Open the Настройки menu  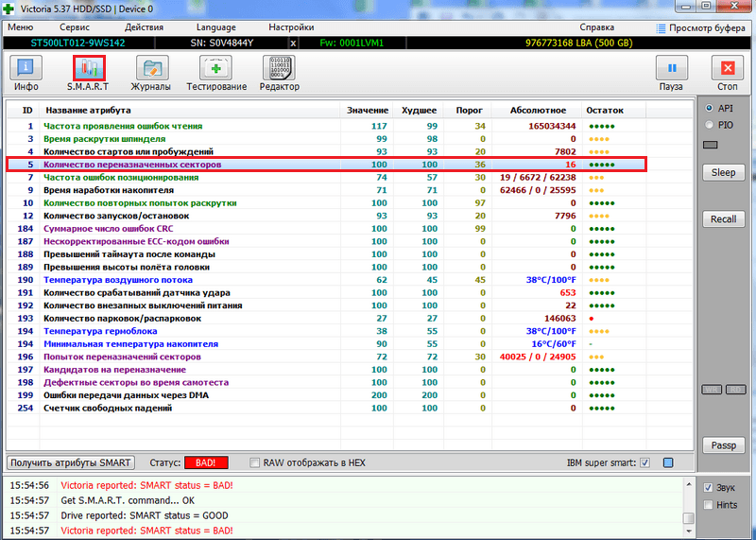pos(291,27)
